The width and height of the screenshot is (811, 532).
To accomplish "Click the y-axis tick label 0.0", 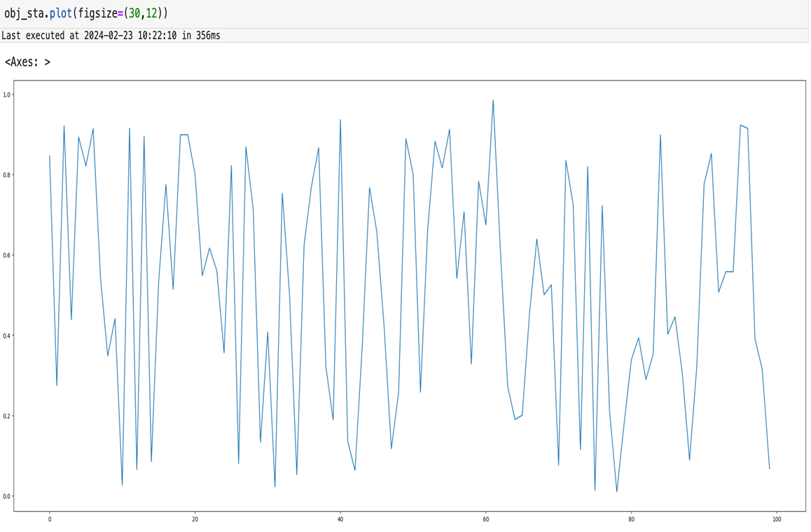I will pyautogui.click(x=7, y=496).
